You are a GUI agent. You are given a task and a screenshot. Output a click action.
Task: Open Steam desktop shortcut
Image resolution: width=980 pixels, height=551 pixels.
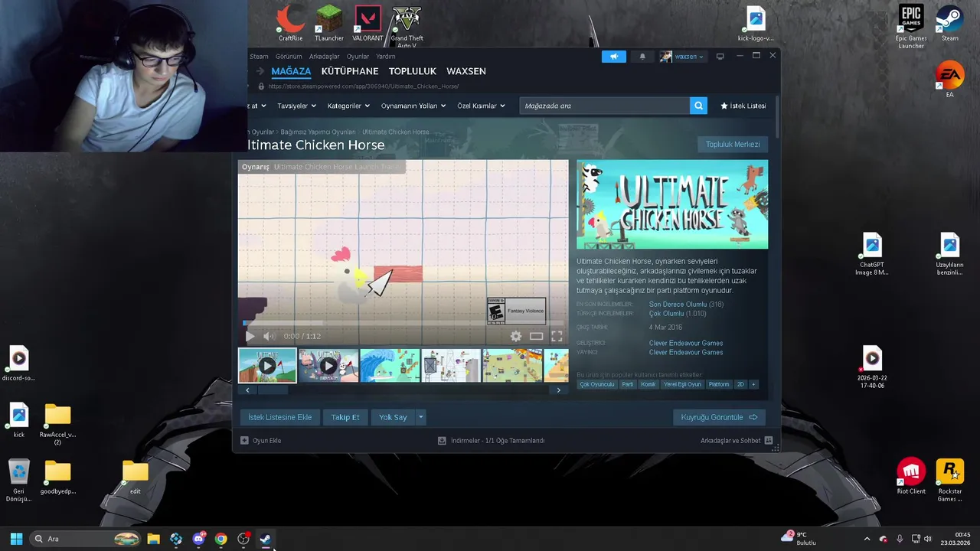tap(950, 23)
